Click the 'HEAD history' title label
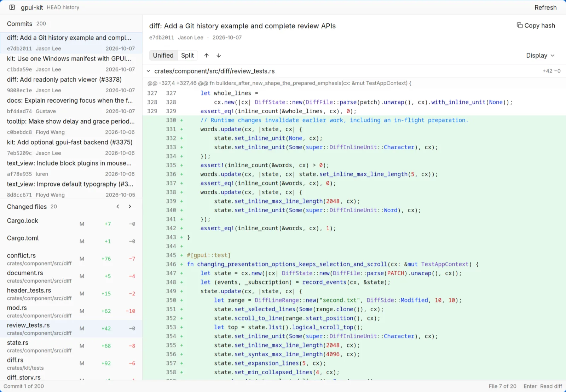 click(x=63, y=7)
